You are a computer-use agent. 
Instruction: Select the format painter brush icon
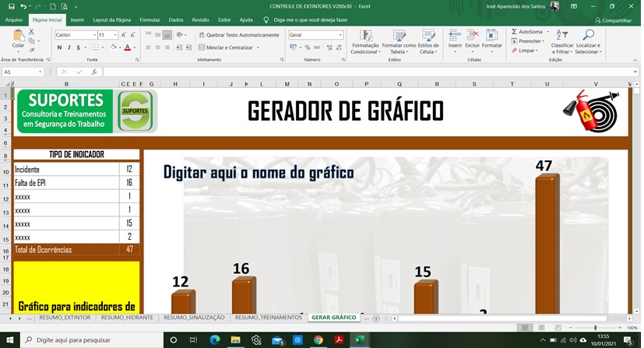point(32,50)
